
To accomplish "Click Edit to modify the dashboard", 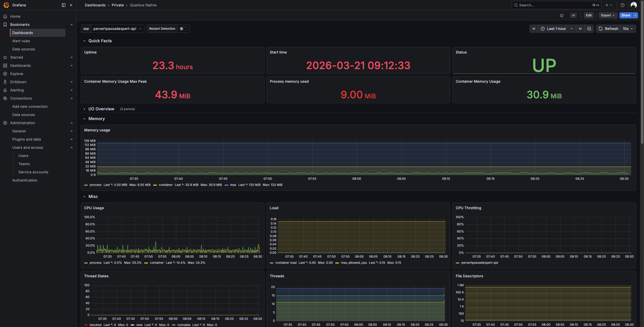I will click(x=589, y=15).
